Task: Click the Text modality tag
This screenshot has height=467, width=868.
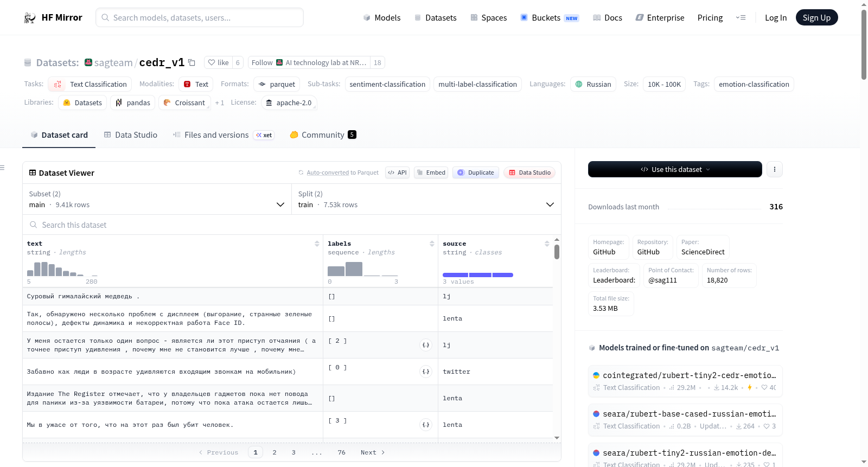Action: 196,84
